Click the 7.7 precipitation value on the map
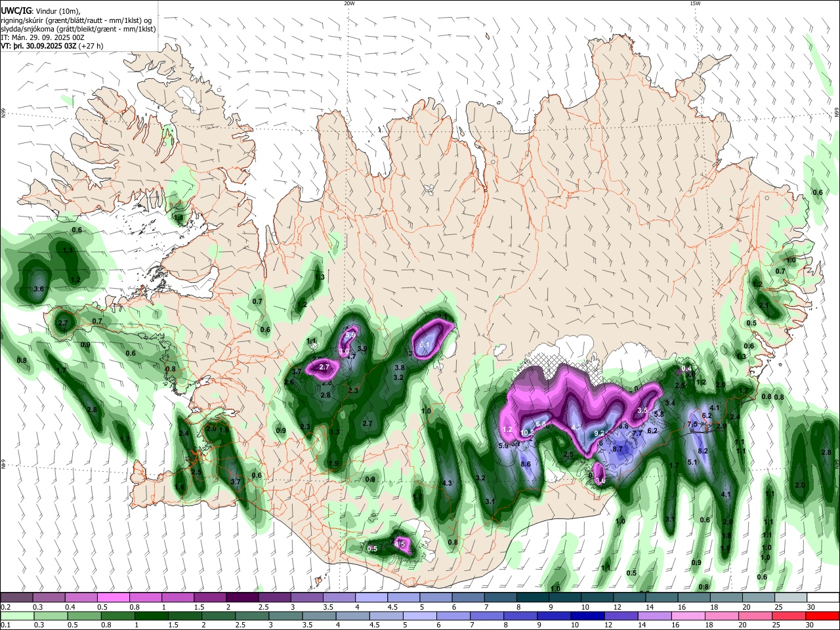Viewport: 840px width, 630px height. click(637, 434)
